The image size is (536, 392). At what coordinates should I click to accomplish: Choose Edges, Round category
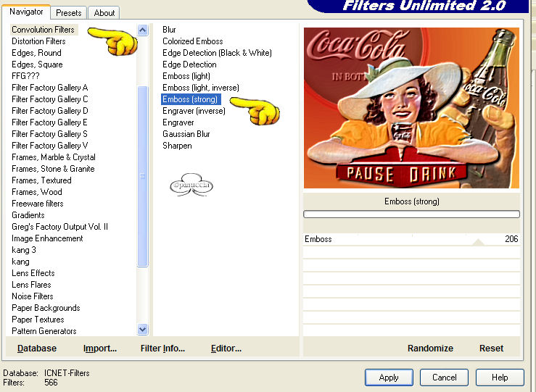[x=36, y=53]
